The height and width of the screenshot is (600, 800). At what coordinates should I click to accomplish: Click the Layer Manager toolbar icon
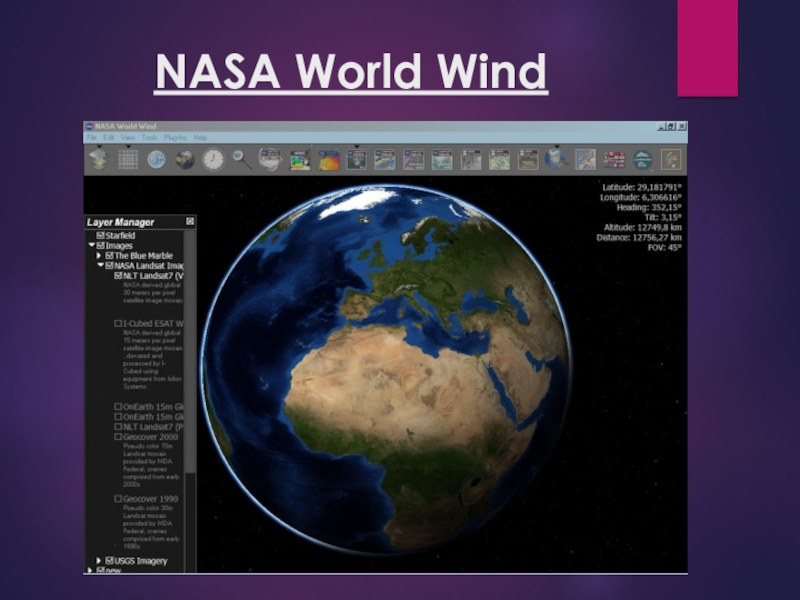pos(98,159)
